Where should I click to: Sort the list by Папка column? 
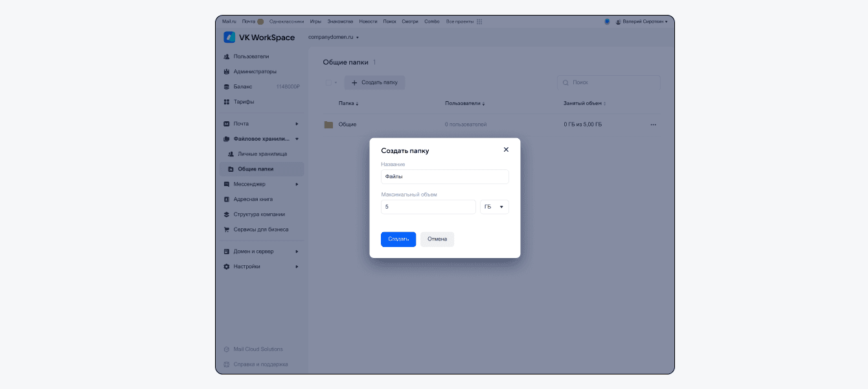pyautogui.click(x=348, y=104)
